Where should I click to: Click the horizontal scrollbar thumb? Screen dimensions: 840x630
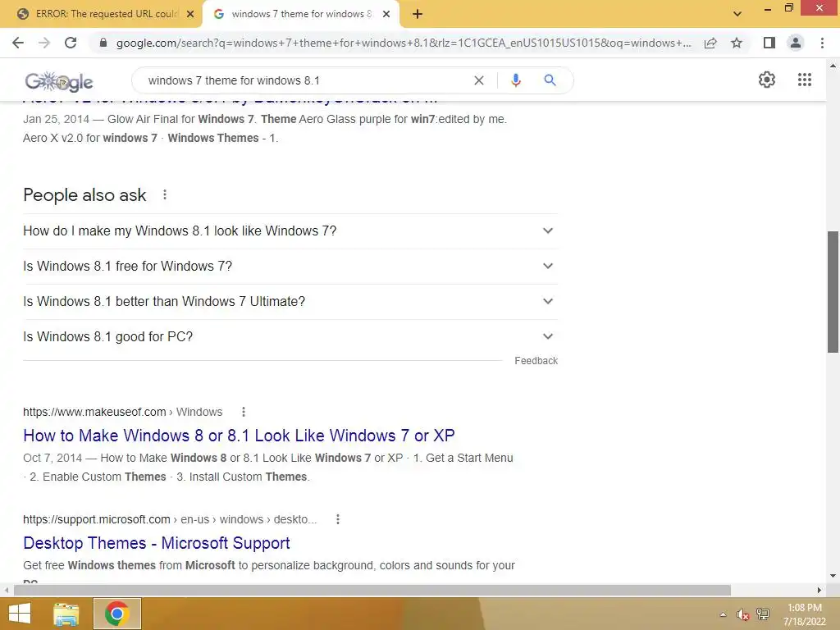pos(372,591)
